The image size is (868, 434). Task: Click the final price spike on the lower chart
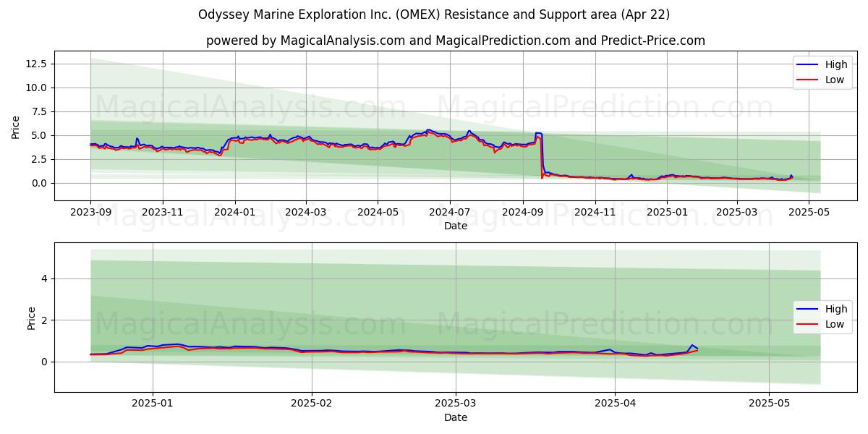tap(692, 346)
